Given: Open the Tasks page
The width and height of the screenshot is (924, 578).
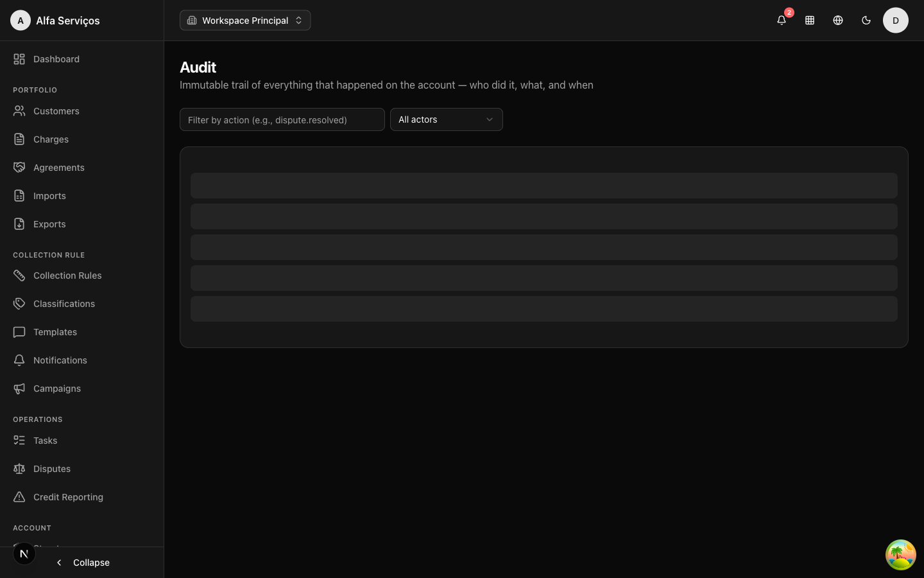Looking at the screenshot, I should 81,441.
